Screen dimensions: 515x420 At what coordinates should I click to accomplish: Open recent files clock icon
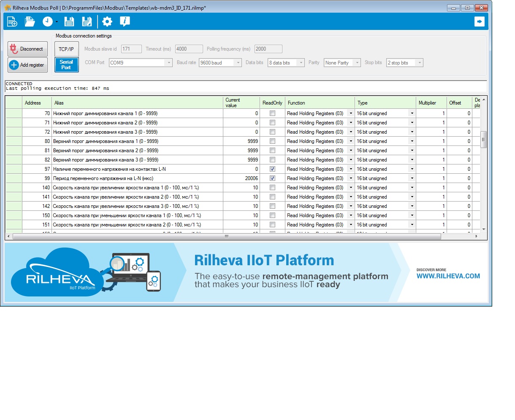click(48, 22)
